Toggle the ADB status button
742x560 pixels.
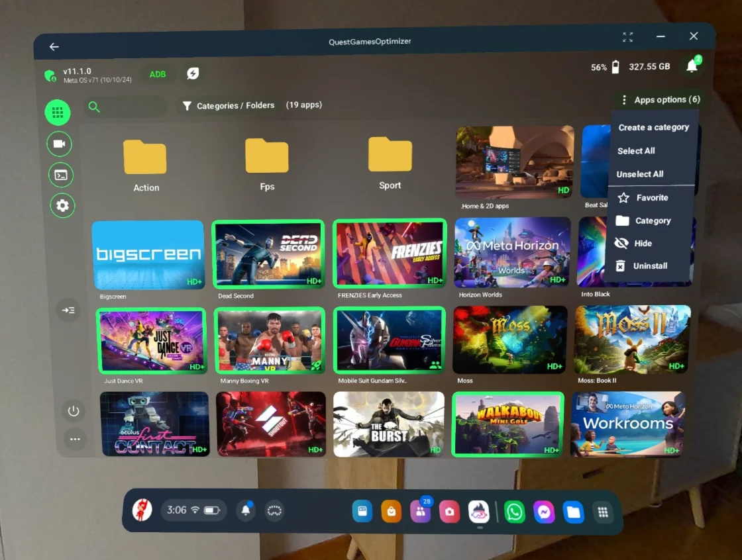[x=158, y=74]
